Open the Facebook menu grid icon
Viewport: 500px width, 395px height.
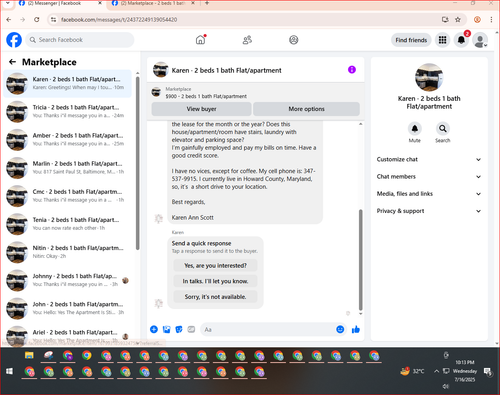coord(442,40)
